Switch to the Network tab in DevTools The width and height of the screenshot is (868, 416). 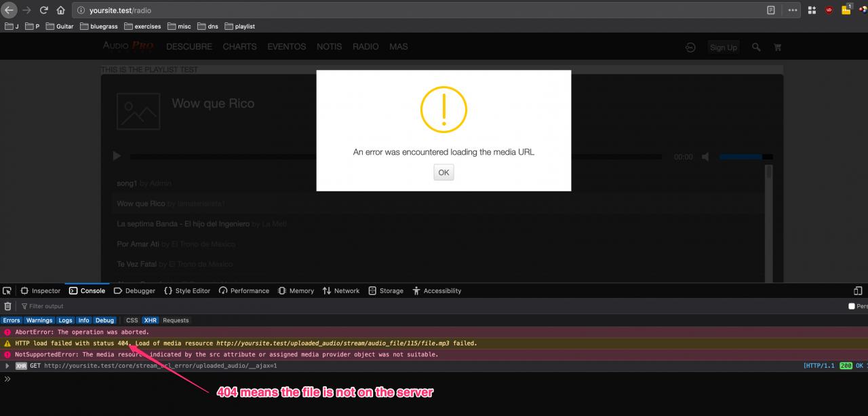[341, 290]
